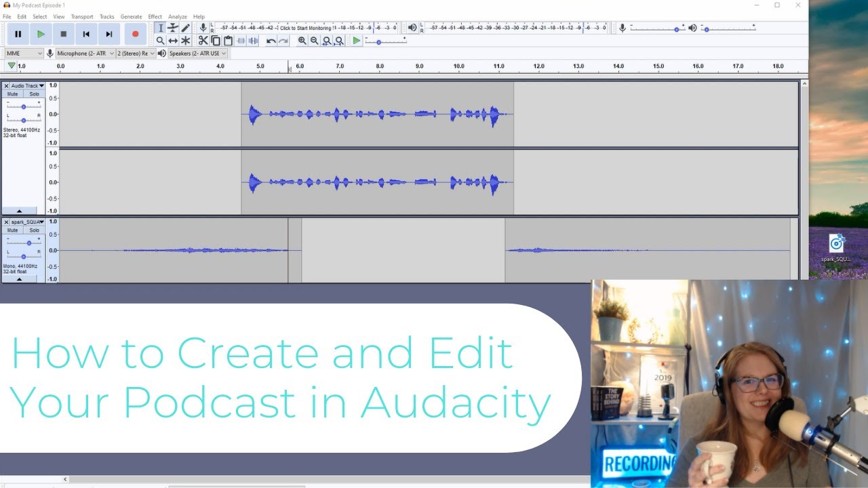Adjust the Audio Track pan slider

[x=24, y=120]
